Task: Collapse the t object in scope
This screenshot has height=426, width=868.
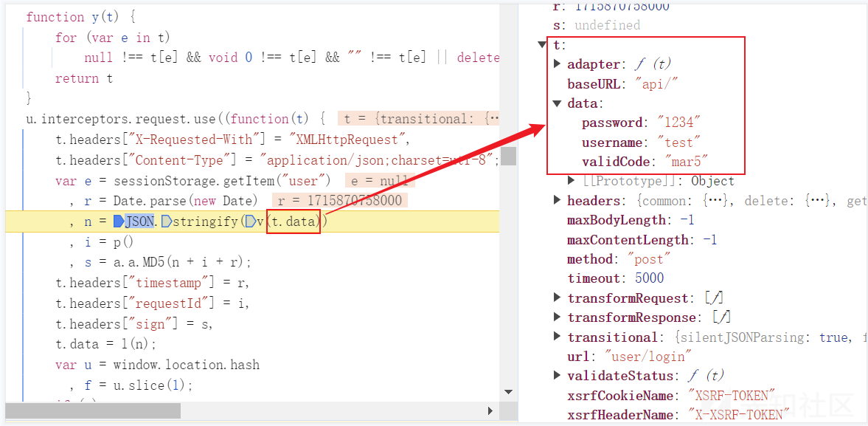Action: (544, 45)
